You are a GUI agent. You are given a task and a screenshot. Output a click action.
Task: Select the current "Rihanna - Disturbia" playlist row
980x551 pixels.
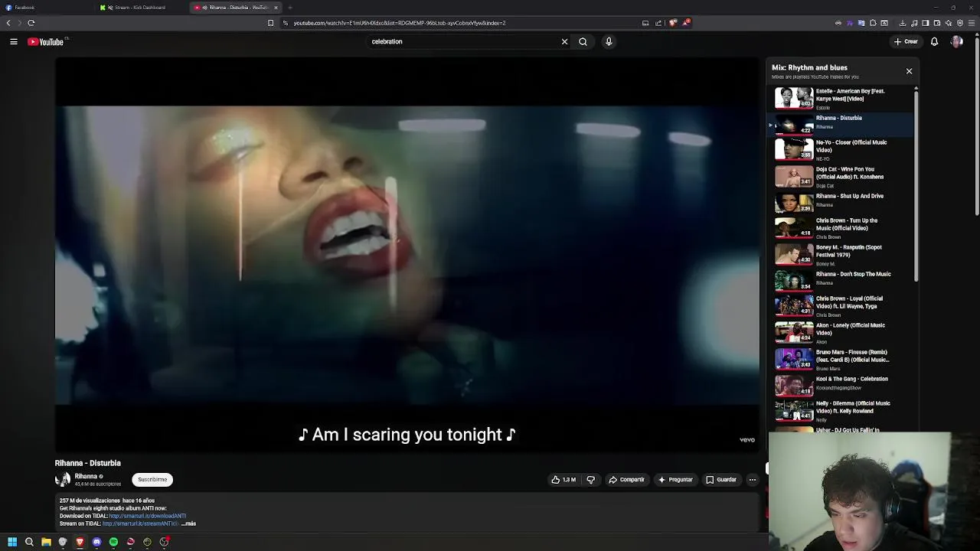pos(841,124)
